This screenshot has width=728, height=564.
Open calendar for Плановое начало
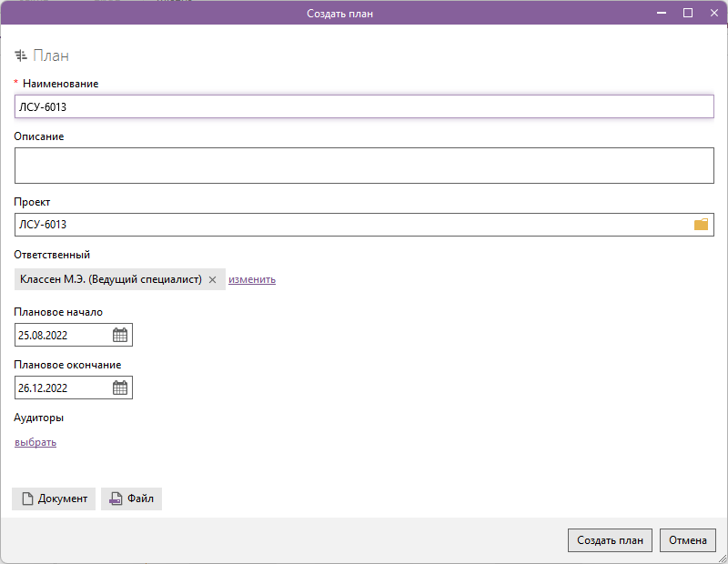tap(120, 335)
